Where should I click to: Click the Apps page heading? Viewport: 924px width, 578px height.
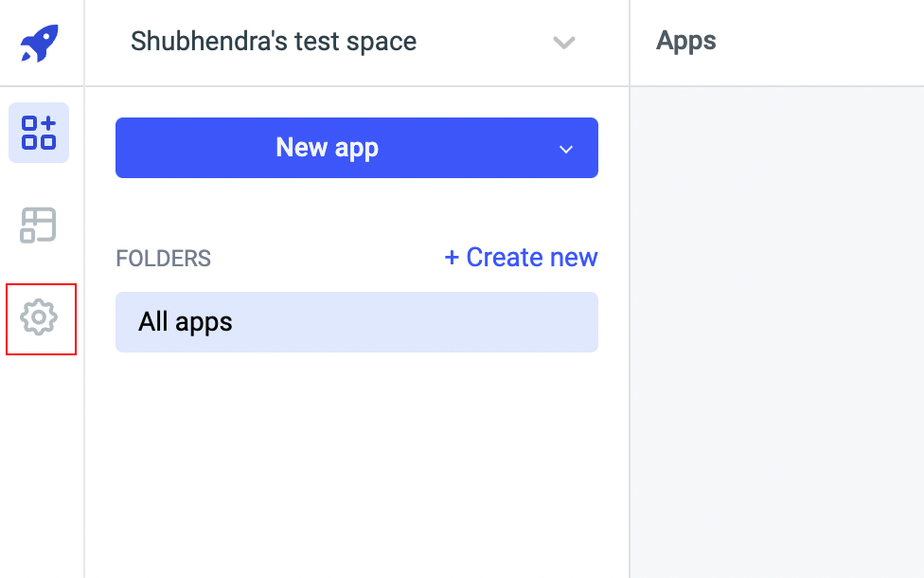[686, 41]
